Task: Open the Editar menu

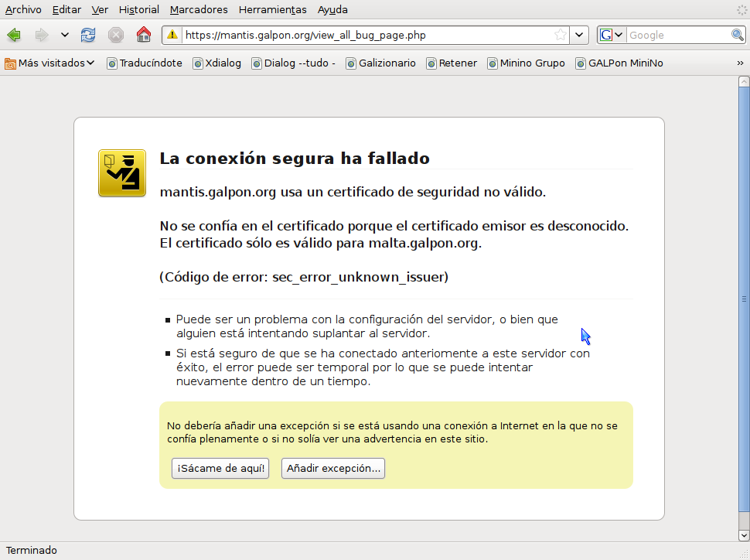Action: click(x=66, y=9)
